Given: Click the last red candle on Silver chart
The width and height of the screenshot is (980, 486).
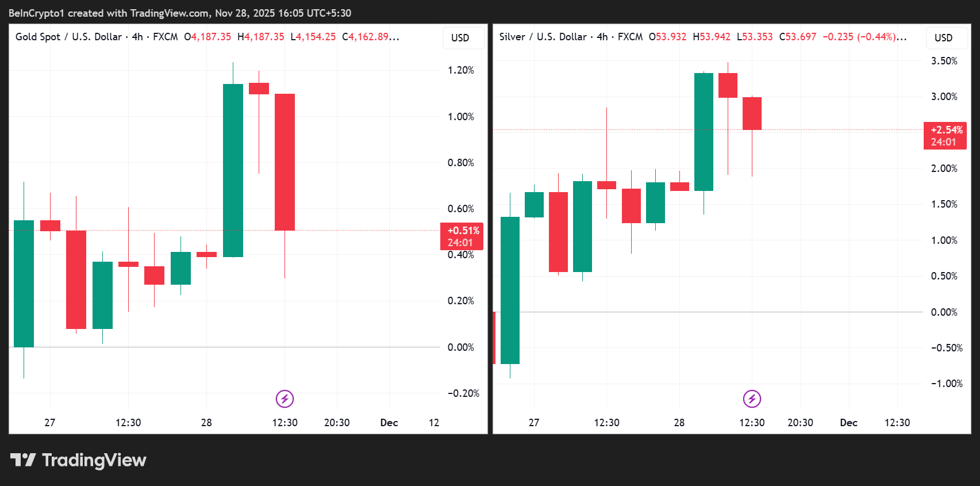Looking at the screenshot, I should 752,113.
